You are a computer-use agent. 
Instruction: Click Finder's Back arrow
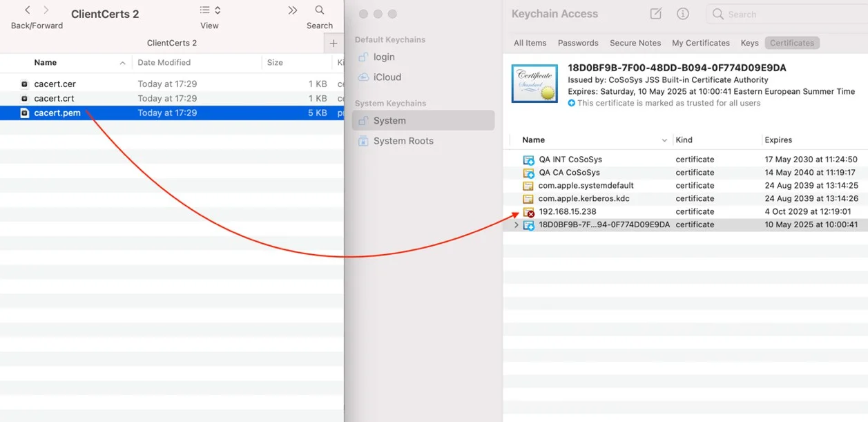pos(28,10)
